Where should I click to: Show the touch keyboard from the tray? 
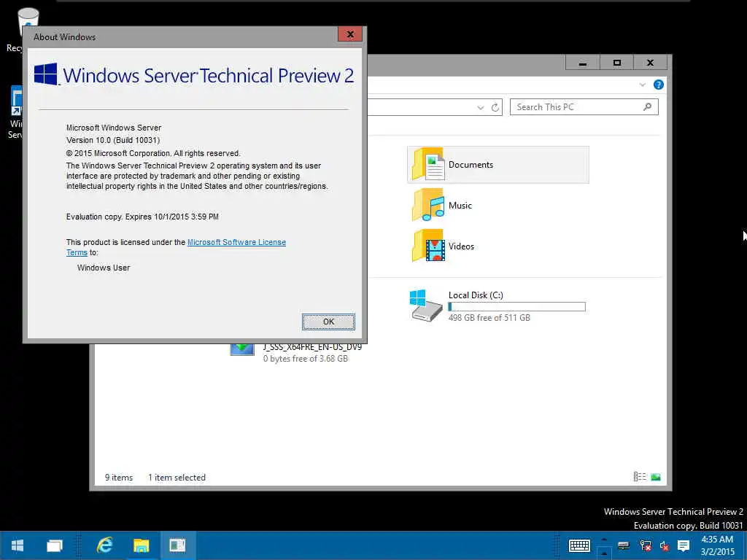tap(579, 545)
